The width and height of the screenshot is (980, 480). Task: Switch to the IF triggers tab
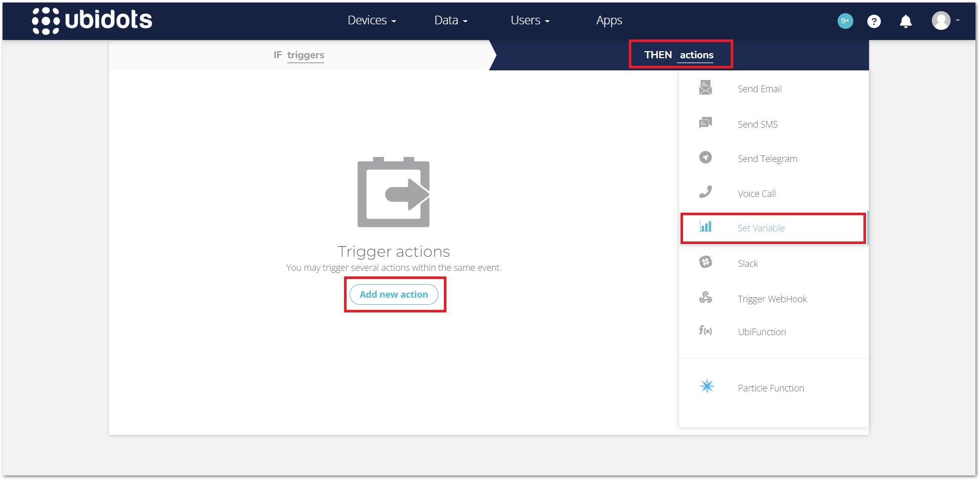click(x=299, y=55)
